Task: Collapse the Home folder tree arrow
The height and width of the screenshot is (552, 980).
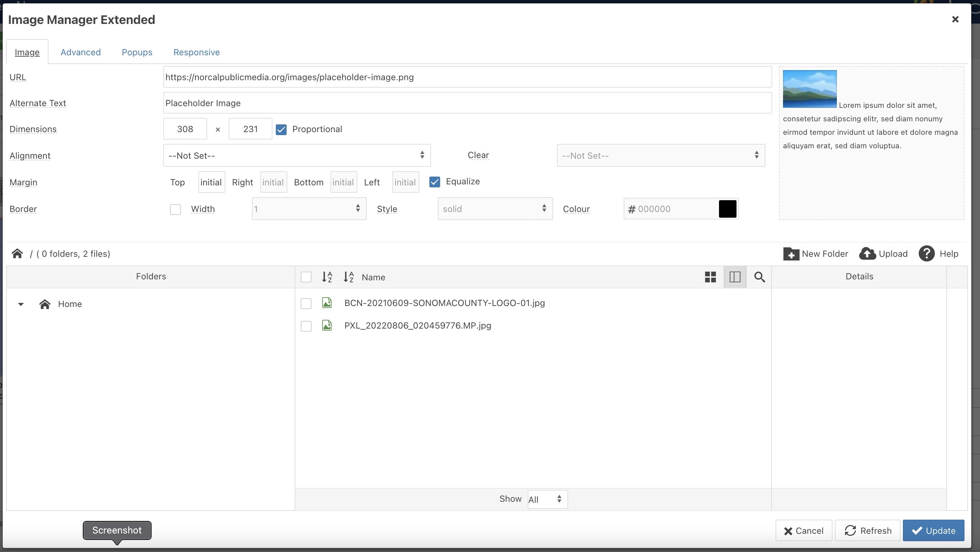Action: [x=21, y=304]
